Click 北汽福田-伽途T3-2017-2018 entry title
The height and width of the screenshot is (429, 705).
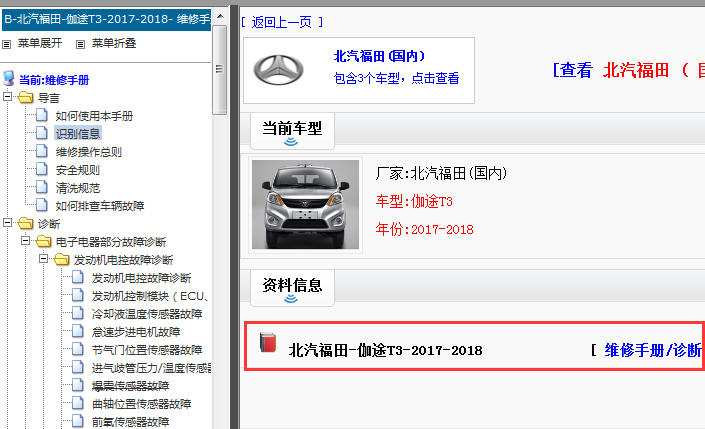(385, 350)
